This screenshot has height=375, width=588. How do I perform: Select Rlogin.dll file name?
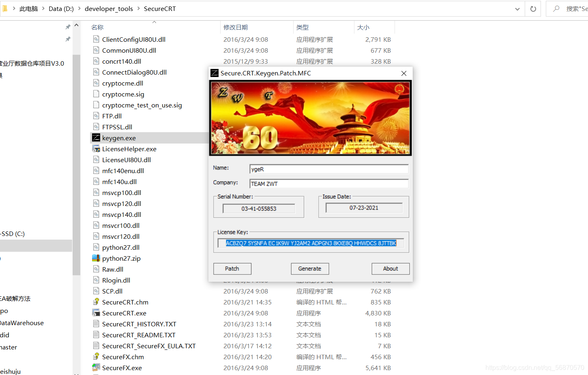point(116,280)
